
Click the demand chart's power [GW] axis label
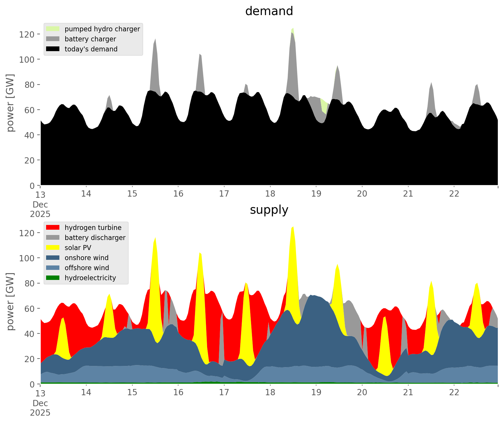[10, 103]
